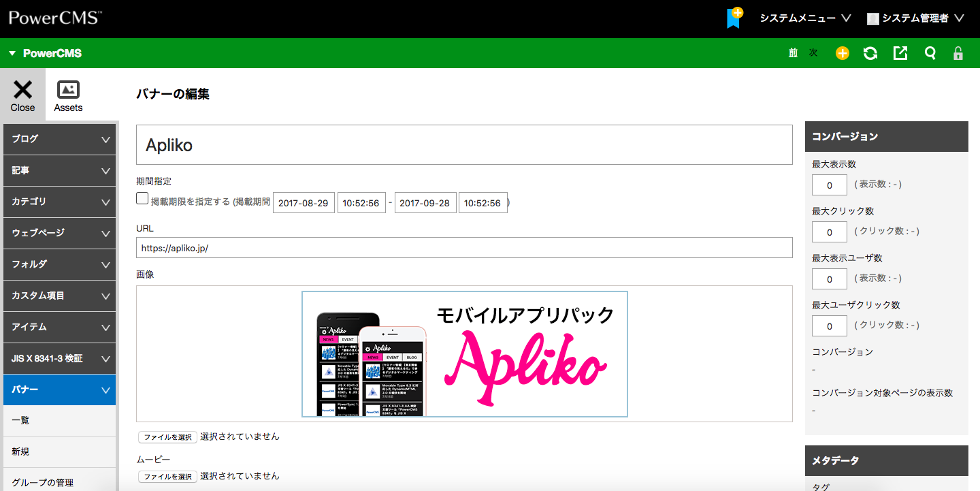
Task: Go to the 次 next banner link
Action: point(813,53)
